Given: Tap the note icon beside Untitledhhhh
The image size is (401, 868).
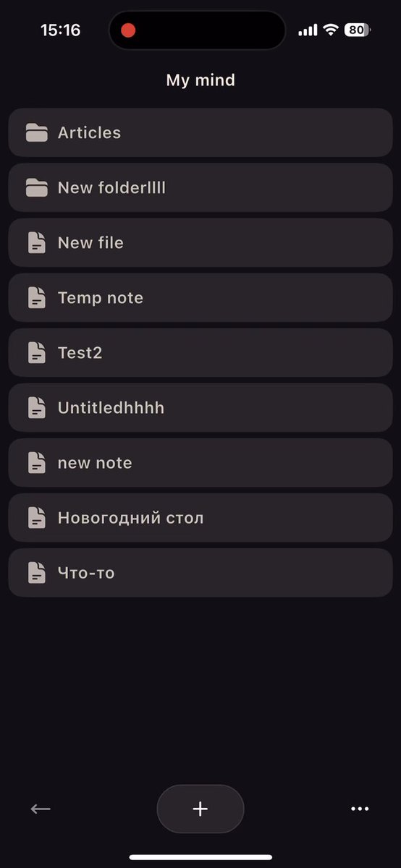Looking at the screenshot, I should pos(36,407).
